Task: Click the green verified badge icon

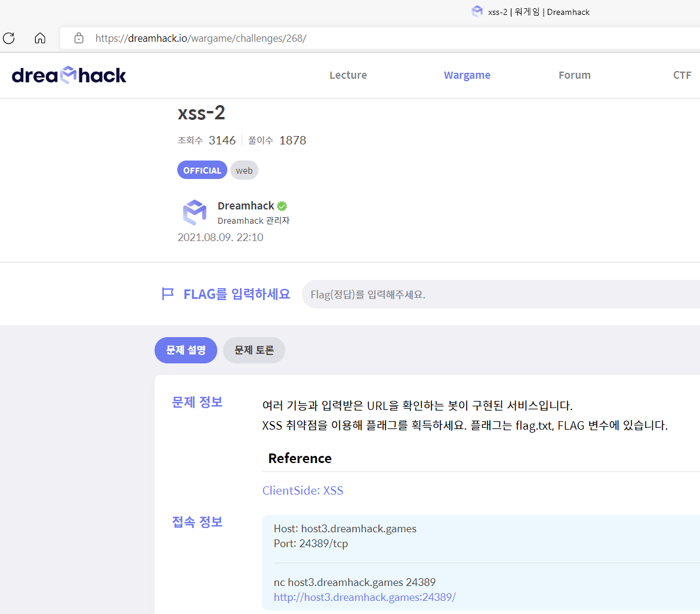Action: (x=282, y=206)
